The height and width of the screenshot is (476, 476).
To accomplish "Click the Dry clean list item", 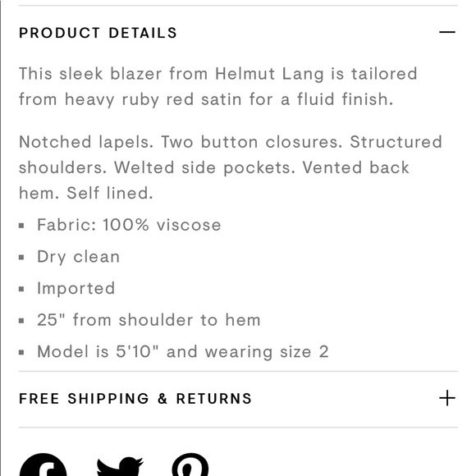I will click(x=78, y=257).
